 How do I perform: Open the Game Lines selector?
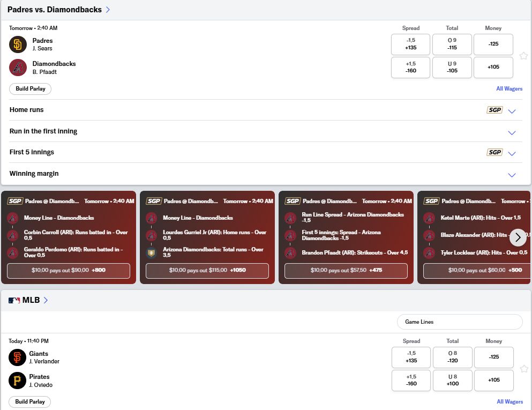[459, 322]
